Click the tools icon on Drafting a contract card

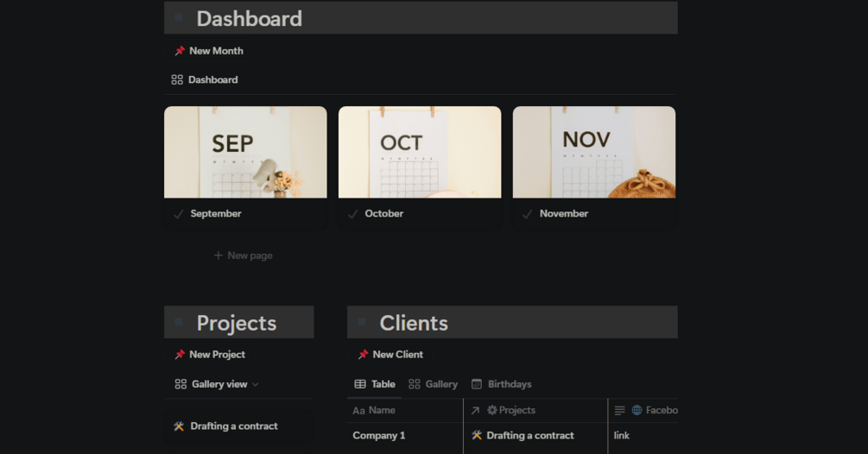click(x=179, y=426)
